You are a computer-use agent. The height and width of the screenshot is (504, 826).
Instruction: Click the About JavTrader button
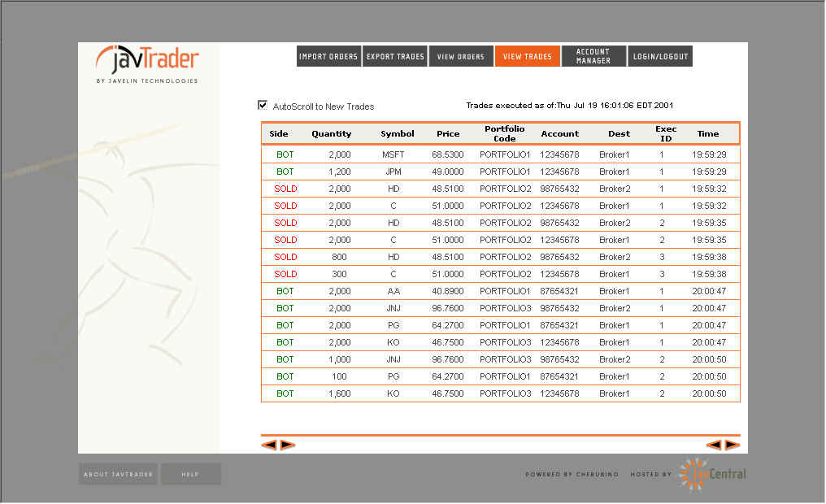point(118,474)
